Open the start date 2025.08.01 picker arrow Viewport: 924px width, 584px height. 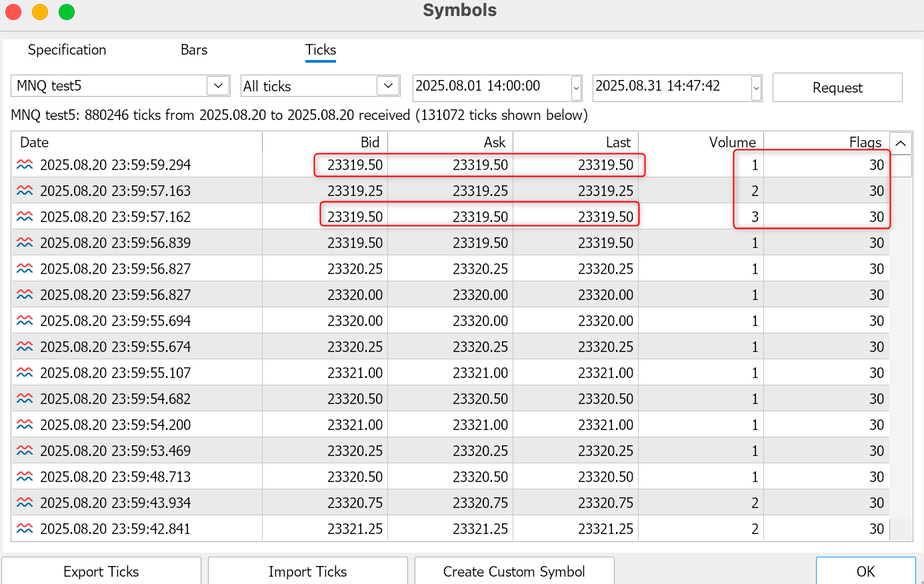[x=576, y=87]
